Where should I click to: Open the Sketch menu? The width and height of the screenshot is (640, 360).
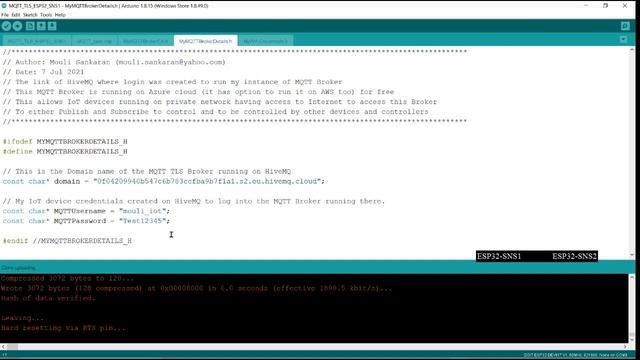tap(30, 15)
